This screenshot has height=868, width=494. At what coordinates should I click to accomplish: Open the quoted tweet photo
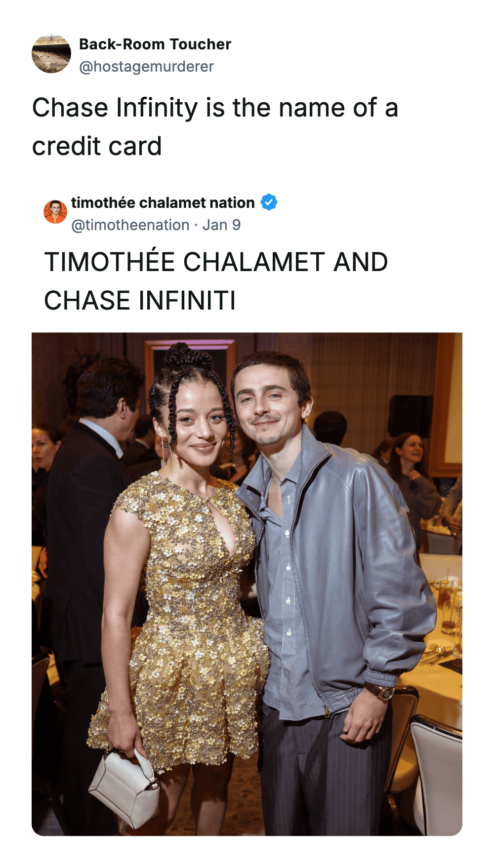pos(247,584)
